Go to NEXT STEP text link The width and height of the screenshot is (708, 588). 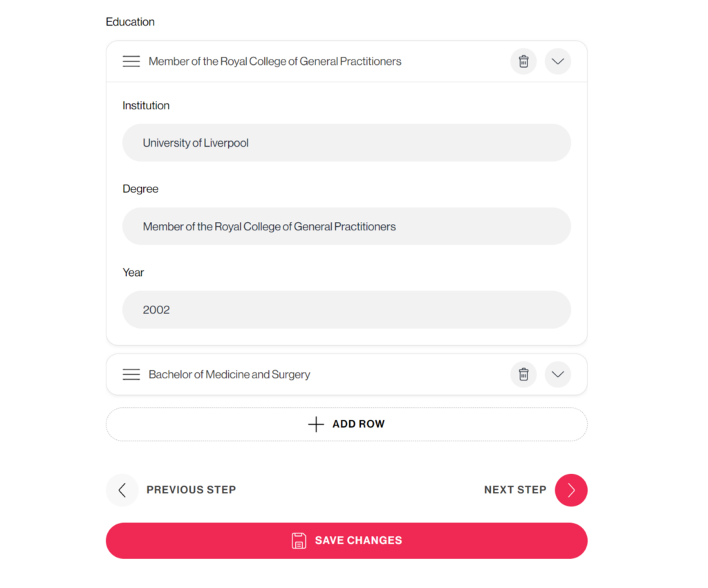514,490
